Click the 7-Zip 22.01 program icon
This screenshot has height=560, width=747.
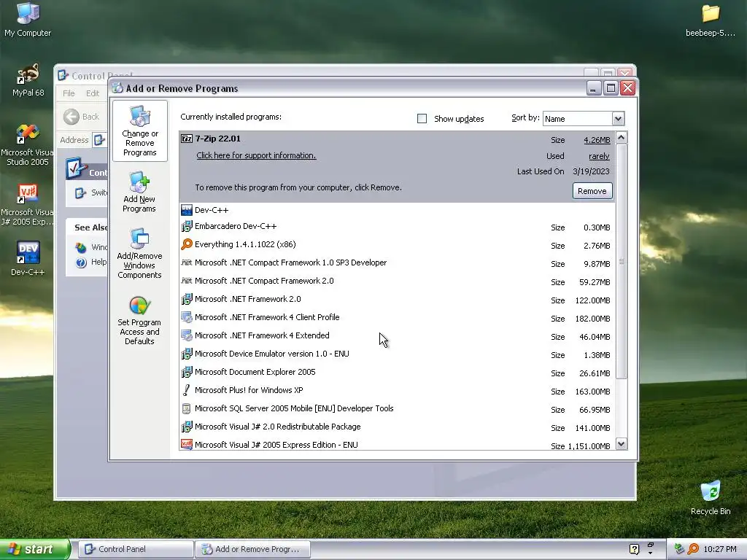pyautogui.click(x=187, y=139)
